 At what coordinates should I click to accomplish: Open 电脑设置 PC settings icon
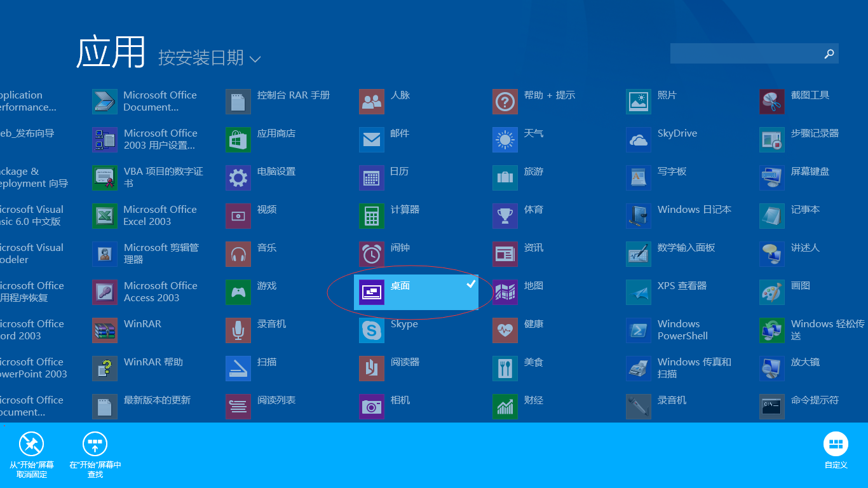tap(238, 178)
